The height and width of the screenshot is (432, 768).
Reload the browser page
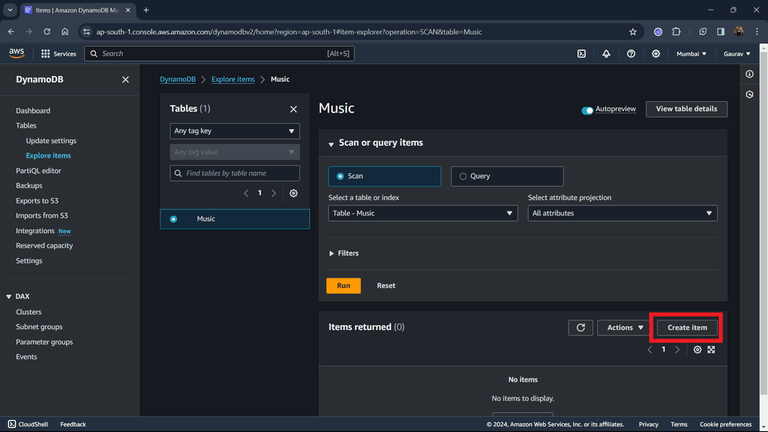coord(47,32)
